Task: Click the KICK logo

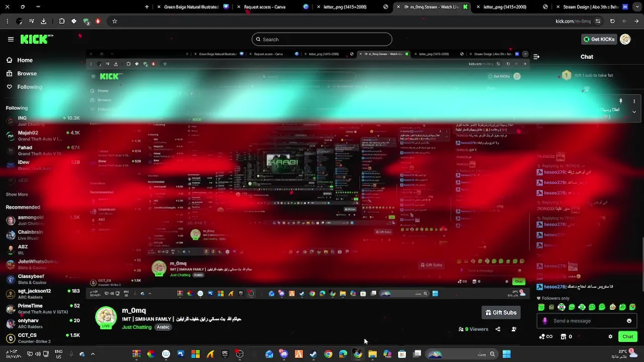Action: [x=37, y=39]
